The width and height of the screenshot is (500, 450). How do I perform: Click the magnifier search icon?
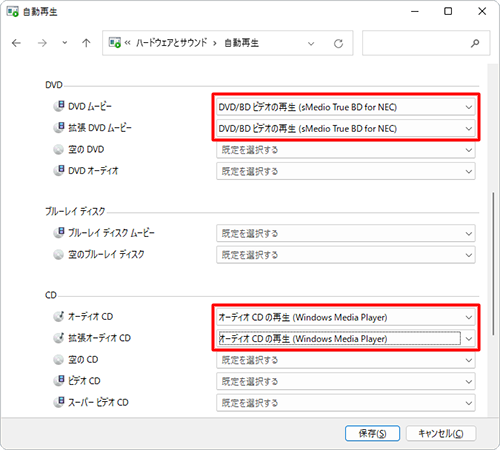(475, 43)
